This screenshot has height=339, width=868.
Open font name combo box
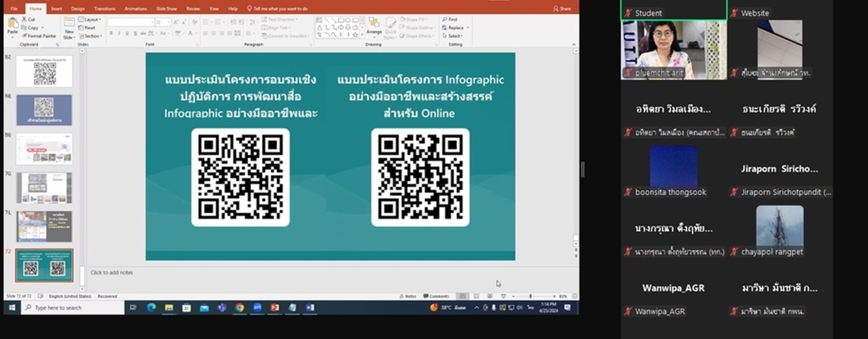(131, 22)
